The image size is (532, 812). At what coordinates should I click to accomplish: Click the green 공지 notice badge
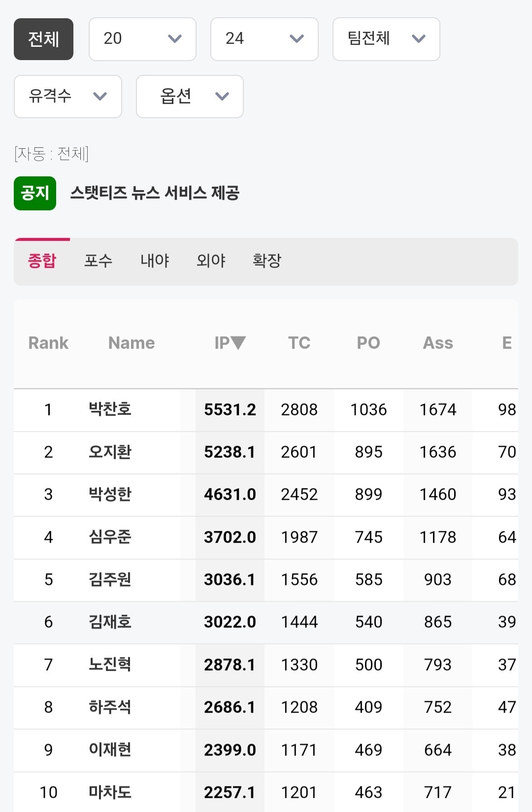pyautogui.click(x=35, y=193)
